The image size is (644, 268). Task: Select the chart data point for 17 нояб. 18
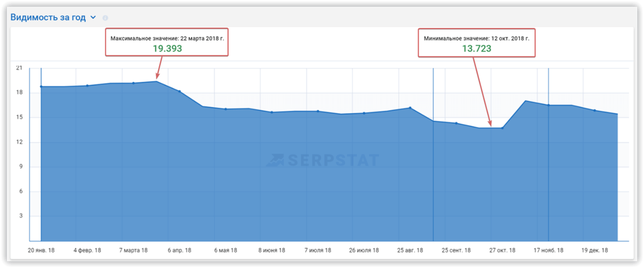pos(548,105)
